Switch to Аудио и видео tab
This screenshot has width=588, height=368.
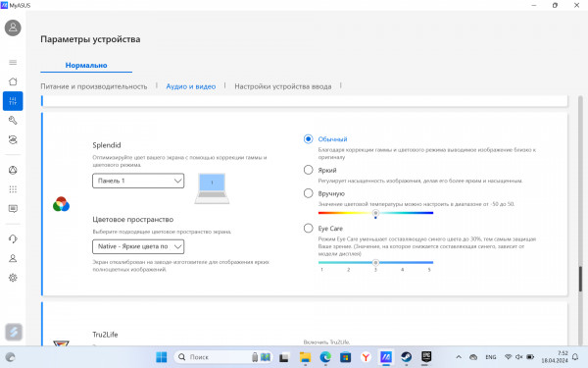click(190, 86)
